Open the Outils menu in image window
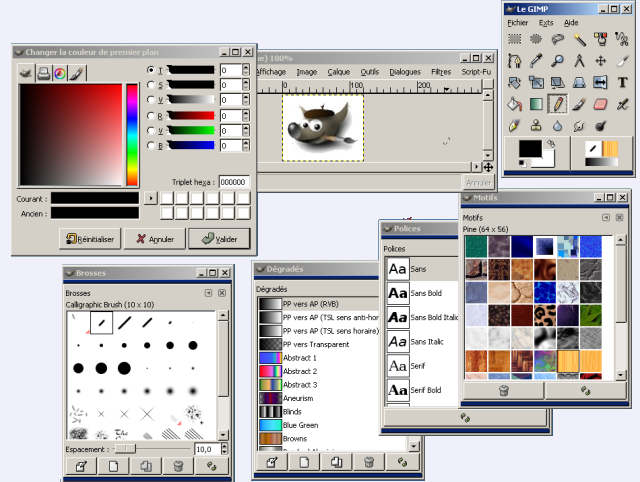Viewport: 640px width, 482px height. [370, 72]
